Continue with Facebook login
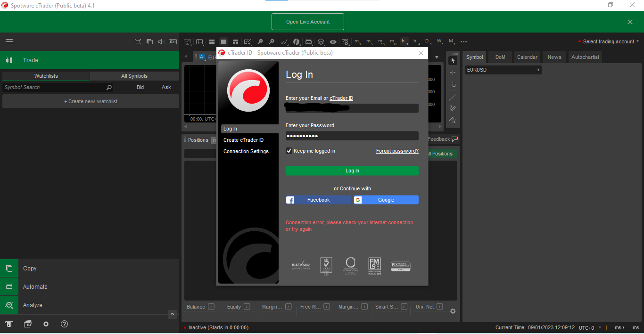Viewport: 644px width, 334px height. tap(318, 200)
